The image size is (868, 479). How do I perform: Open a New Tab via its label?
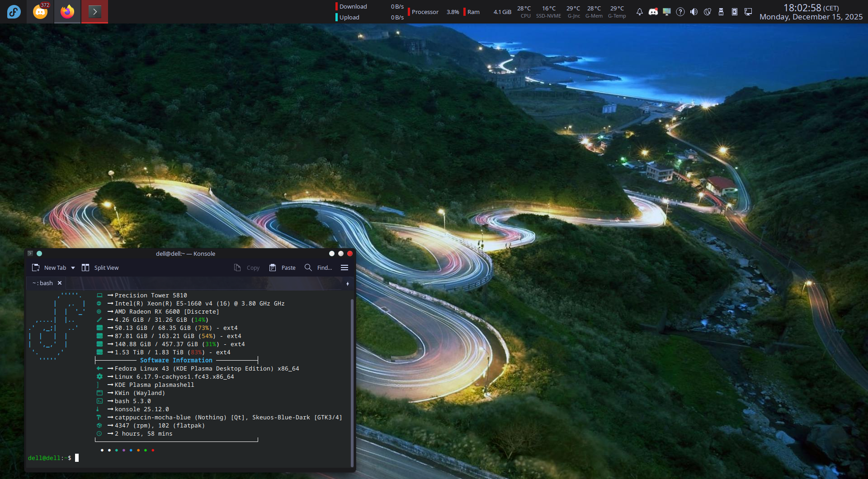(55, 268)
